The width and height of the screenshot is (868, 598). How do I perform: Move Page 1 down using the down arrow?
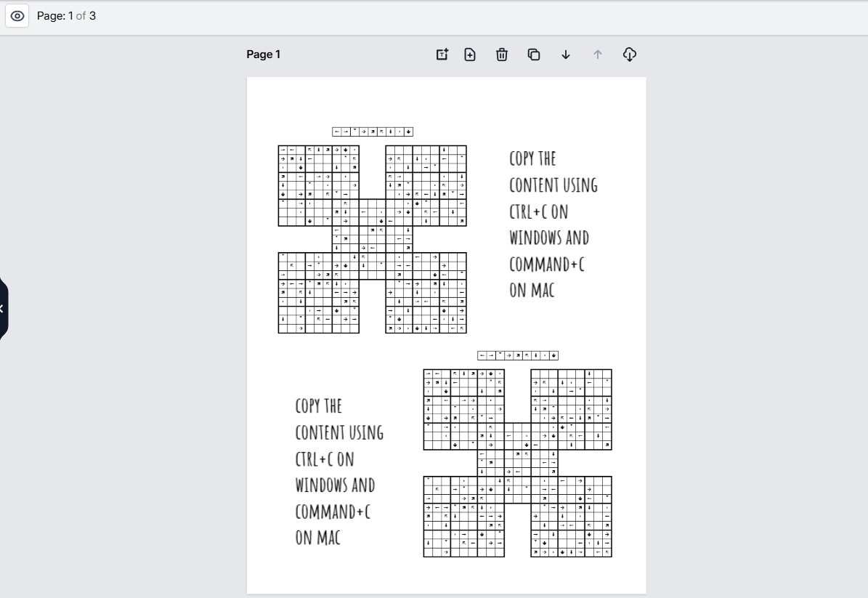pos(565,54)
